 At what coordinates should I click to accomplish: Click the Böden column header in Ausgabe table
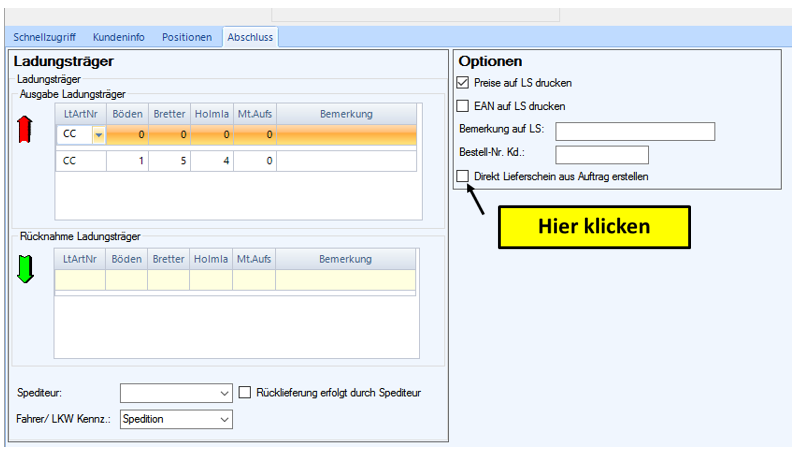127,114
